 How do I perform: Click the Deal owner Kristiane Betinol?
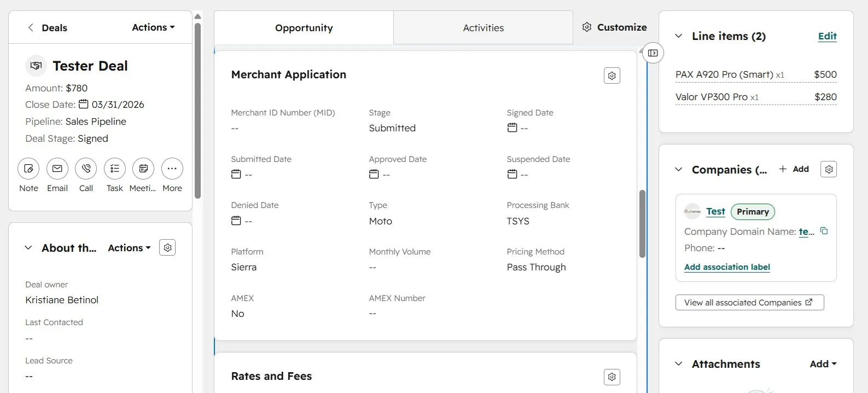coord(62,300)
